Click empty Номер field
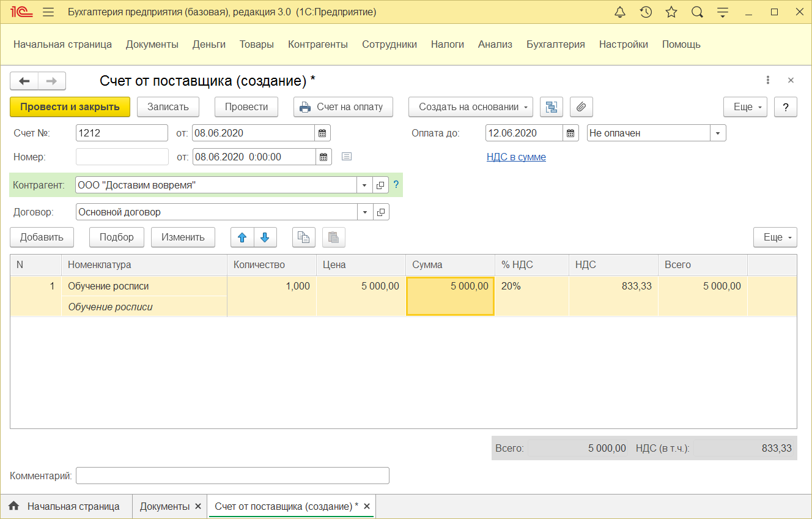812x519 pixels. pos(122,157)
